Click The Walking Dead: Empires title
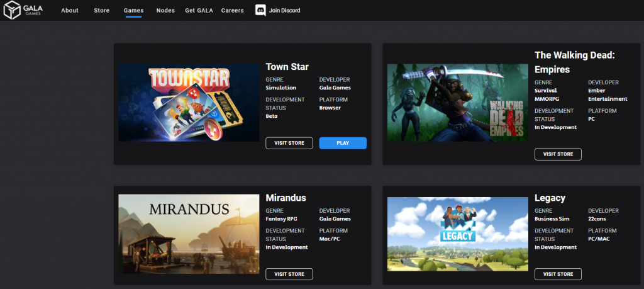The image size is (644, 289). point(575,62)
